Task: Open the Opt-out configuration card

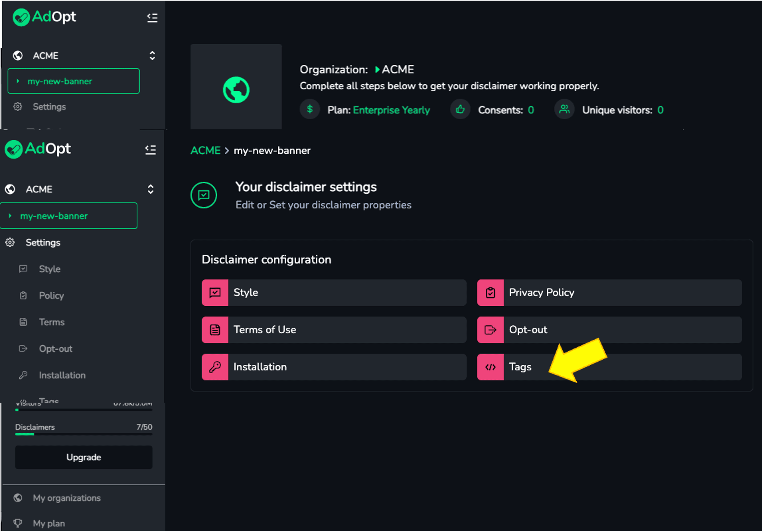Action: point(610,330)
